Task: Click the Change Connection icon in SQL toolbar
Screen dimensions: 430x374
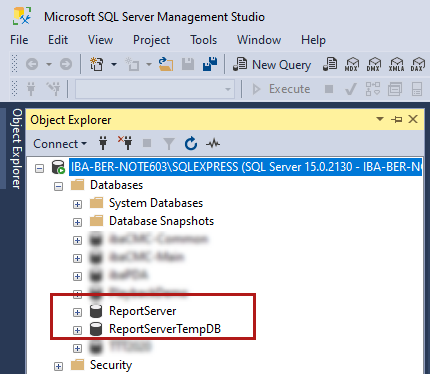Action: pos(53,89)
